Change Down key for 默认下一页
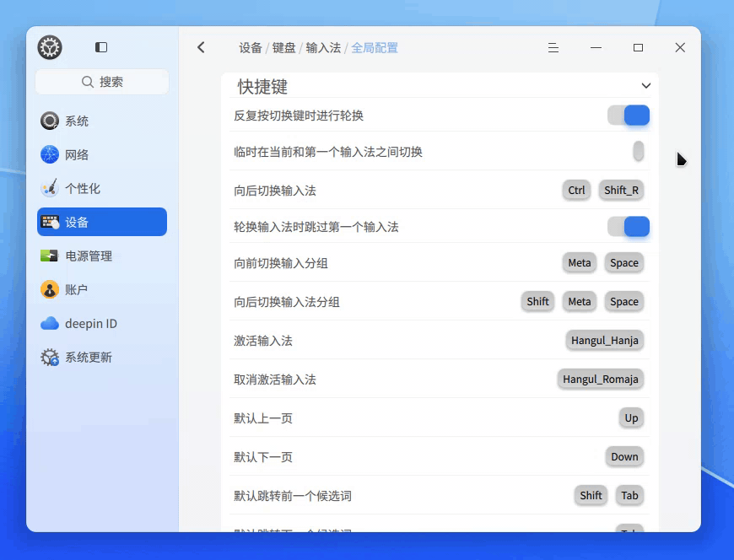 coord(624,456)
